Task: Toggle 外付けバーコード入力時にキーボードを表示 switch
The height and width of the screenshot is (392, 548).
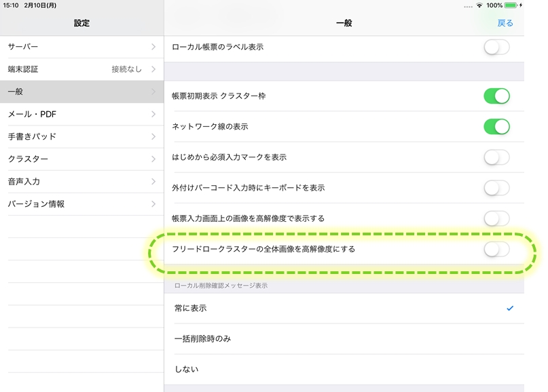Action: pyautogui.click(x=496, y=188)
